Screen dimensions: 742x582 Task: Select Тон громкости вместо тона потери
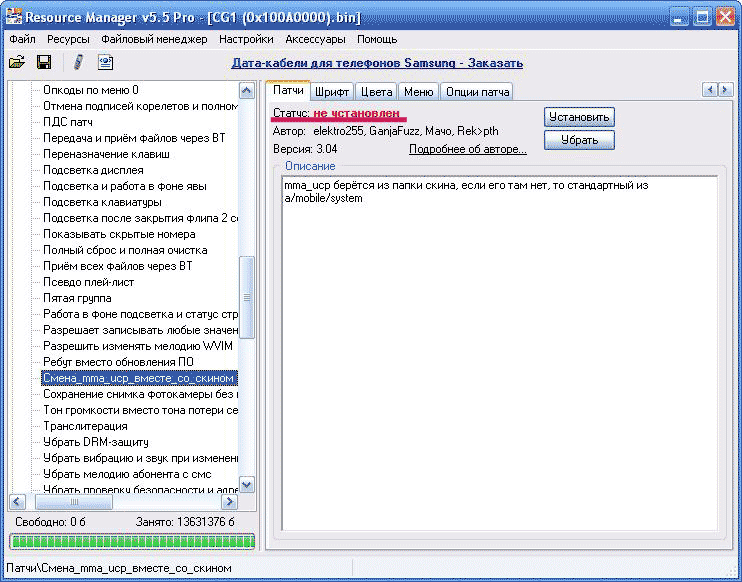tap(140, 411)
